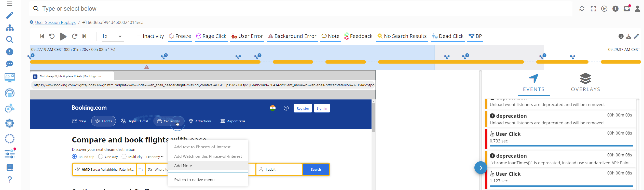Image resolution: width=644 pixels, height=190 pixels.
Task: Open the hamburger menu icon
Action: pos(10,4)
